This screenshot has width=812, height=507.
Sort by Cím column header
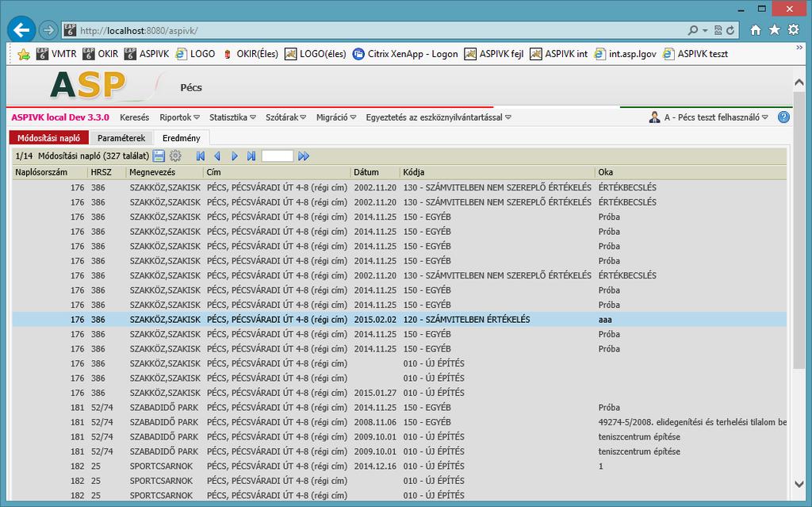coord(277,172)
